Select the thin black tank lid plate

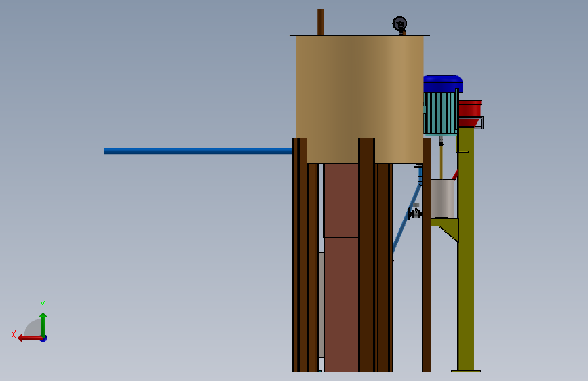[359, 35]
